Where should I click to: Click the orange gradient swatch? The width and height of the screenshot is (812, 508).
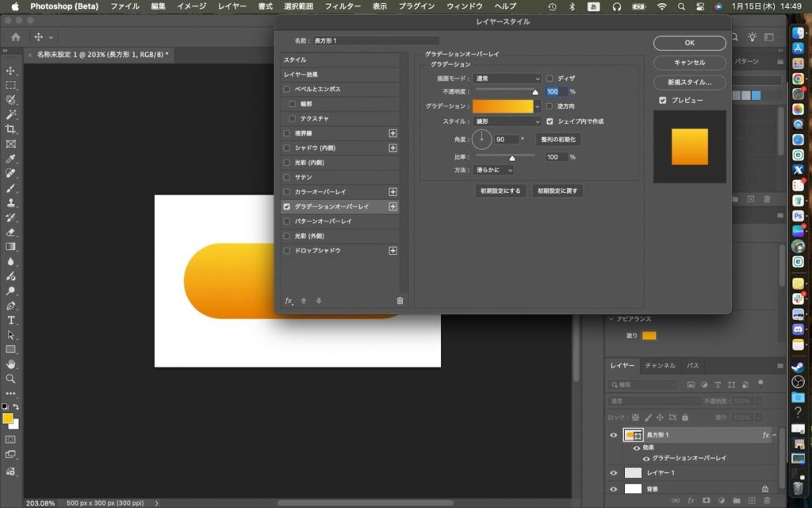tap(503, 106)
